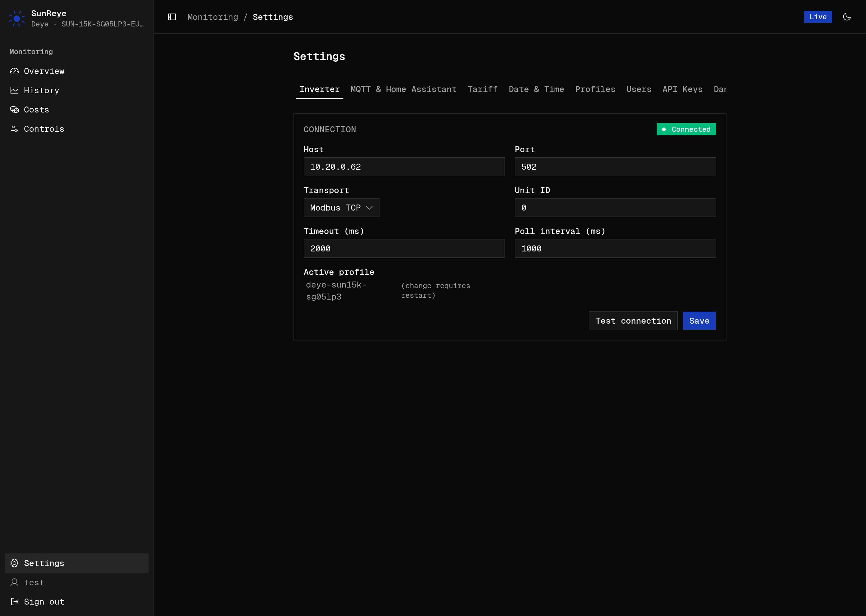Click the Connected status badge

686,129
